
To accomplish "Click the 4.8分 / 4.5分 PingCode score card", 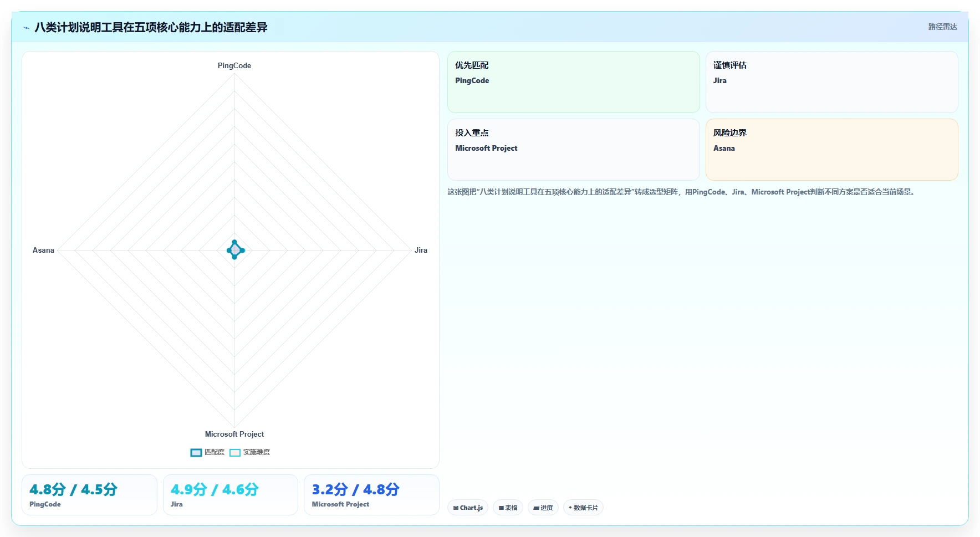I will (x=89, y=495).
